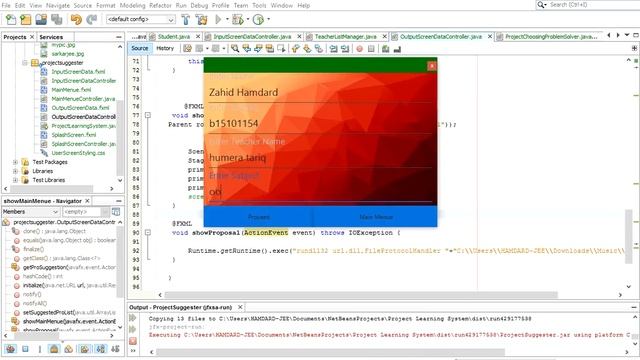Click the Navigator view layout icon beside filter

[116, 212]
